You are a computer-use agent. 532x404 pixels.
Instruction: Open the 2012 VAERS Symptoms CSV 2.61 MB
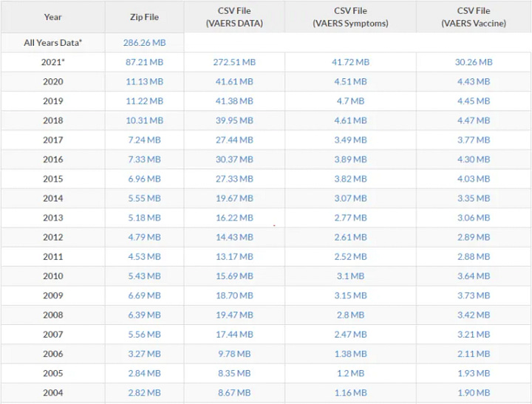(350, 237)
